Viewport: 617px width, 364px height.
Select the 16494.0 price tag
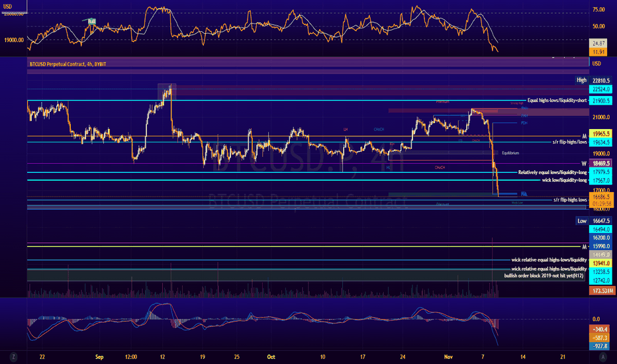[601, 230]
